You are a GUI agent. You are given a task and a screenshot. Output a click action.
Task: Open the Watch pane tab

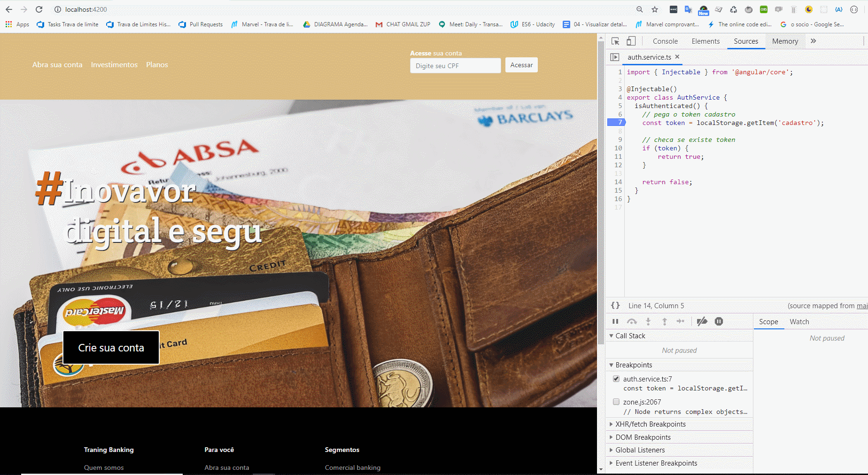pyautogui.click(x=799, y=322)
